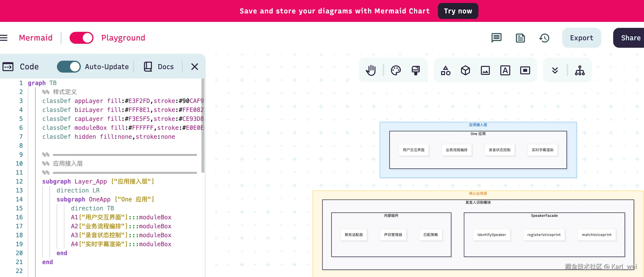The width and height of the screenshot is (644, 277).
Task: Open the hamburger menu
Action: point(4,38)
